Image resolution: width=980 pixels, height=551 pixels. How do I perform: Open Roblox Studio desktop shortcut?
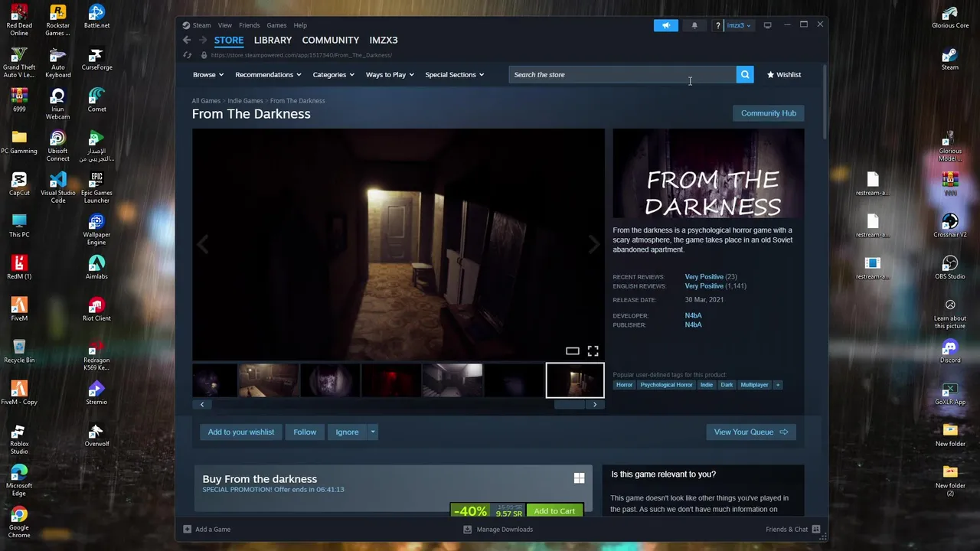click(x=19, y=439)
